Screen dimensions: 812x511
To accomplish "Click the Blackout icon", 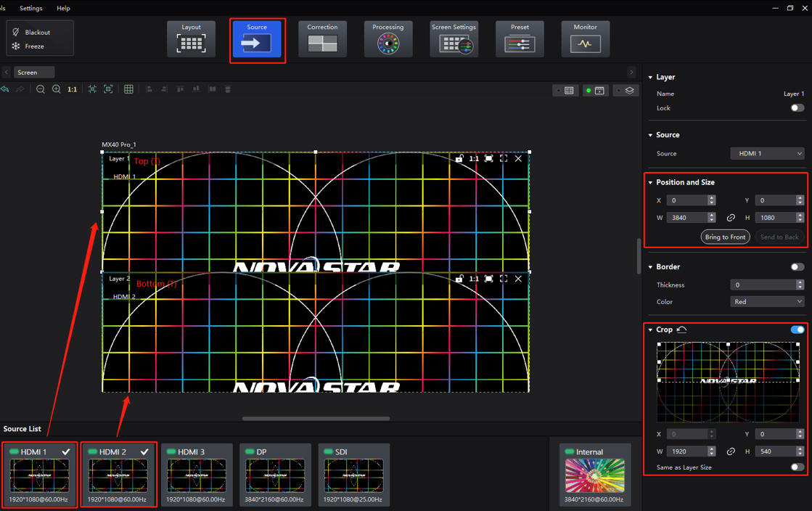I will (x=15, y=32).
